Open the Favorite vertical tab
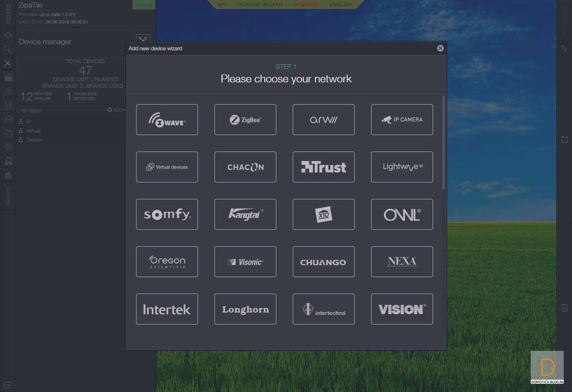 pyautogui.click(x=8, y=196)
